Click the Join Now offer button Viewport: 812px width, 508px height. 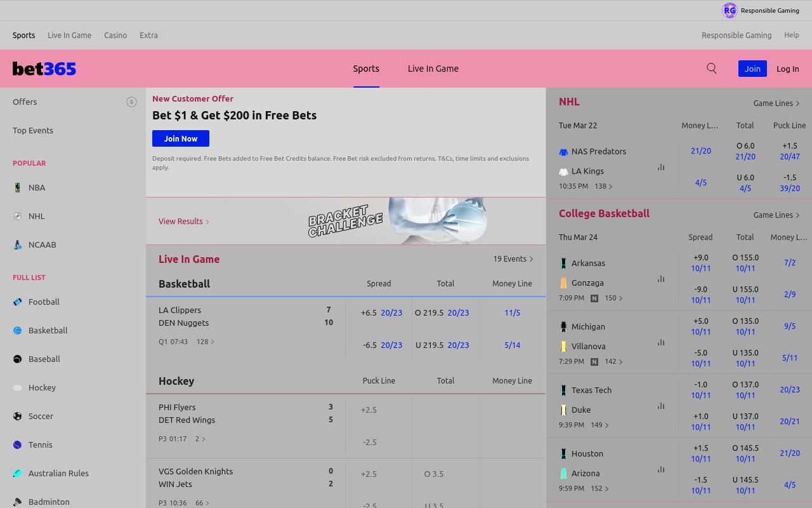181,138
